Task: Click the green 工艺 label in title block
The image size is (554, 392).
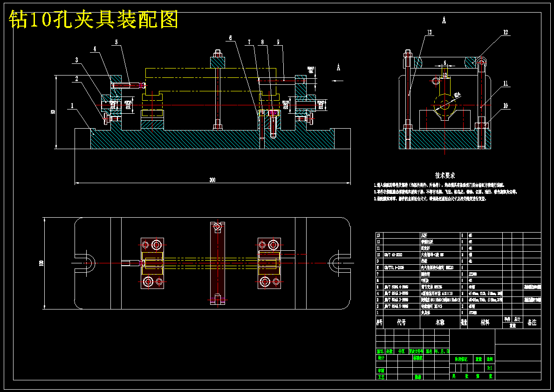Action: (381, 377)
